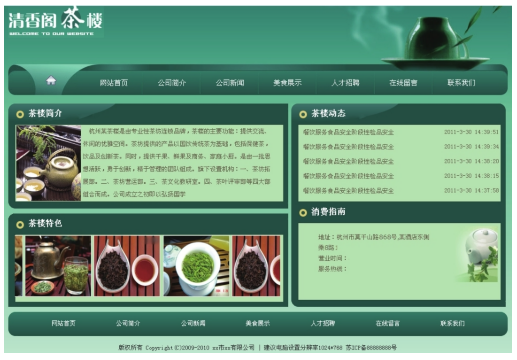Click the bullet icon beside 茶楼特色
Image resolution: width=517 pixels, height=360 pixels.
20,224
